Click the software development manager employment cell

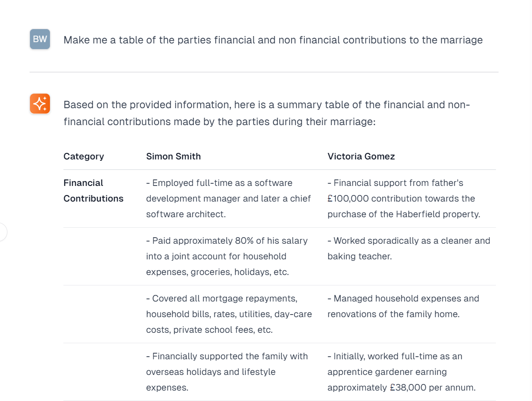pyautogui.click(x=228, y=199)
